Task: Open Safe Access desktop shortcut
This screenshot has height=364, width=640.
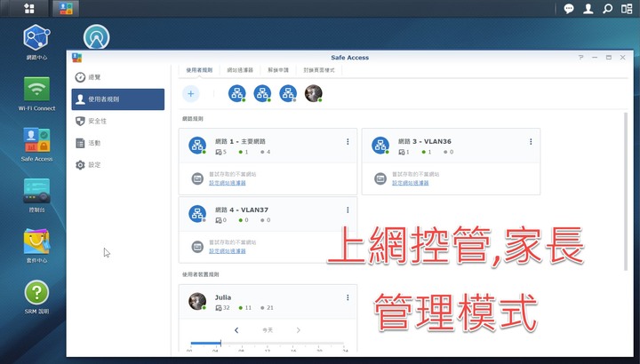Action: coord(36,145)
